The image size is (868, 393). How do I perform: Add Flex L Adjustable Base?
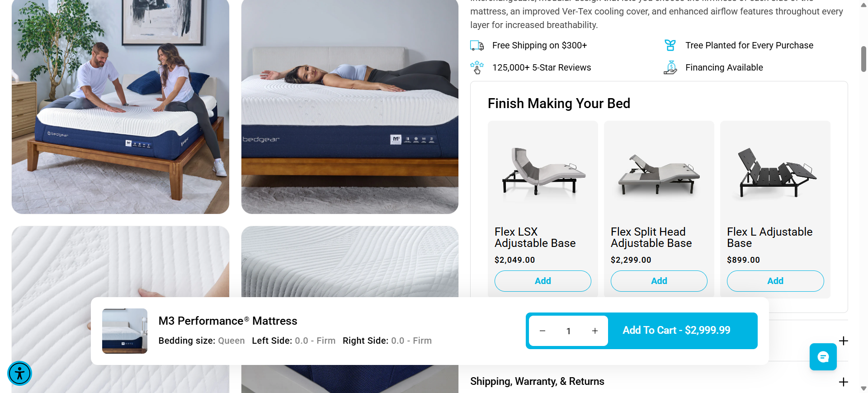pos(775,281)
